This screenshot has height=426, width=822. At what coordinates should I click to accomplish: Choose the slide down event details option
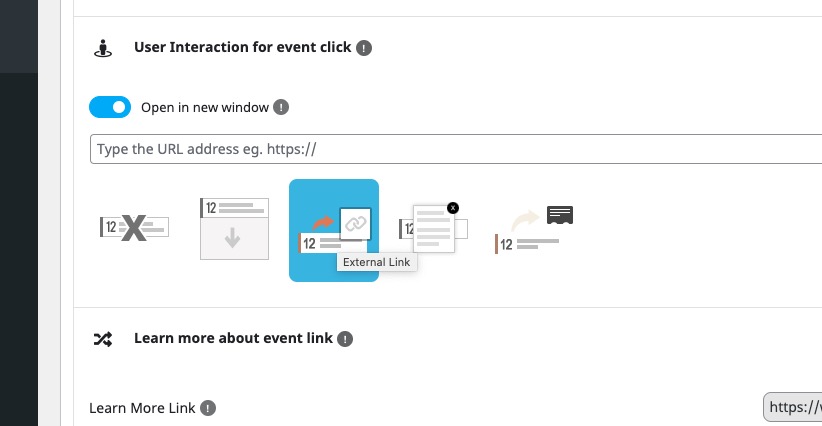pyautogui.click(x=234, y=229)
